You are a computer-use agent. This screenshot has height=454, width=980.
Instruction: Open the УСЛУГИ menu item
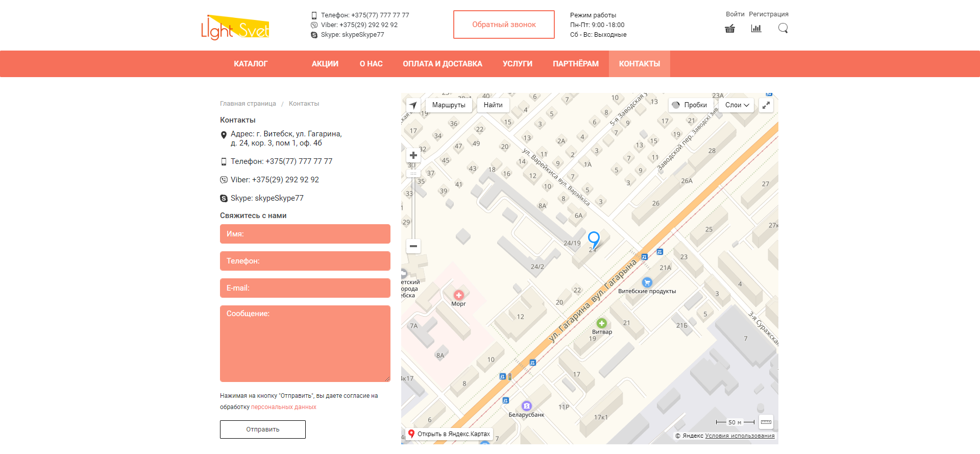[518, 64]
